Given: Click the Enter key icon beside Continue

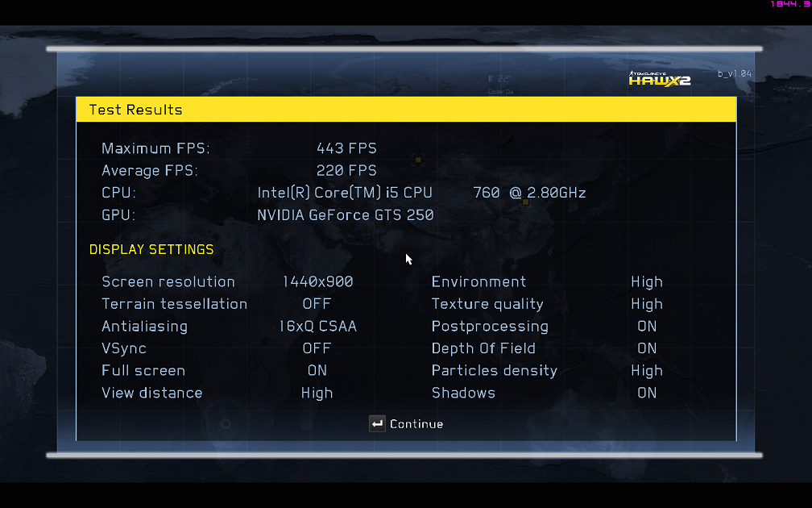Looking at the screenshot, I should (x=377, y=424).
